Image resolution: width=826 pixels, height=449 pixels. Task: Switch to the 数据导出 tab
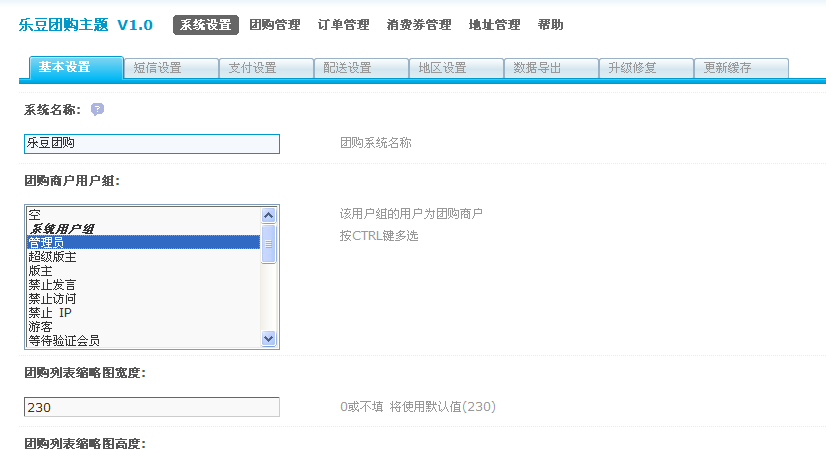tap(551, 68)
